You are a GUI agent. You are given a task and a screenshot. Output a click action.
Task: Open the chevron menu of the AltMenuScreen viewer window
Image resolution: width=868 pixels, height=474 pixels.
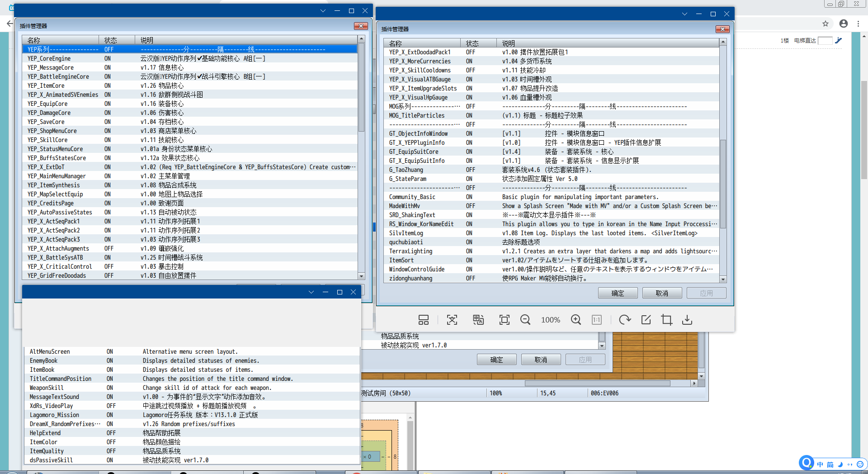pos(311,292)
